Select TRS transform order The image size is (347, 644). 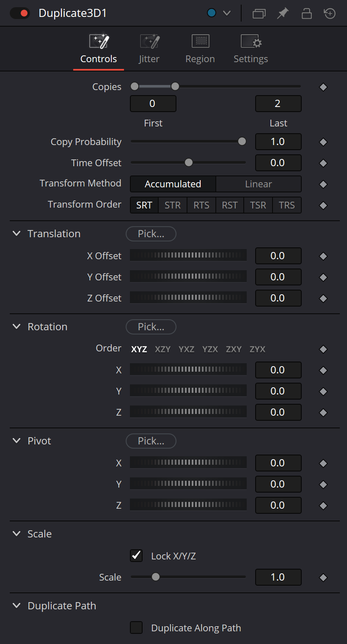pos(287,205)
